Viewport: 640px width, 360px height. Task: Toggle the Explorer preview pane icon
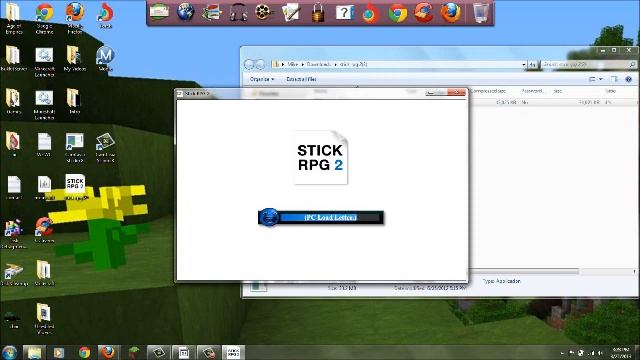[614, 79]
